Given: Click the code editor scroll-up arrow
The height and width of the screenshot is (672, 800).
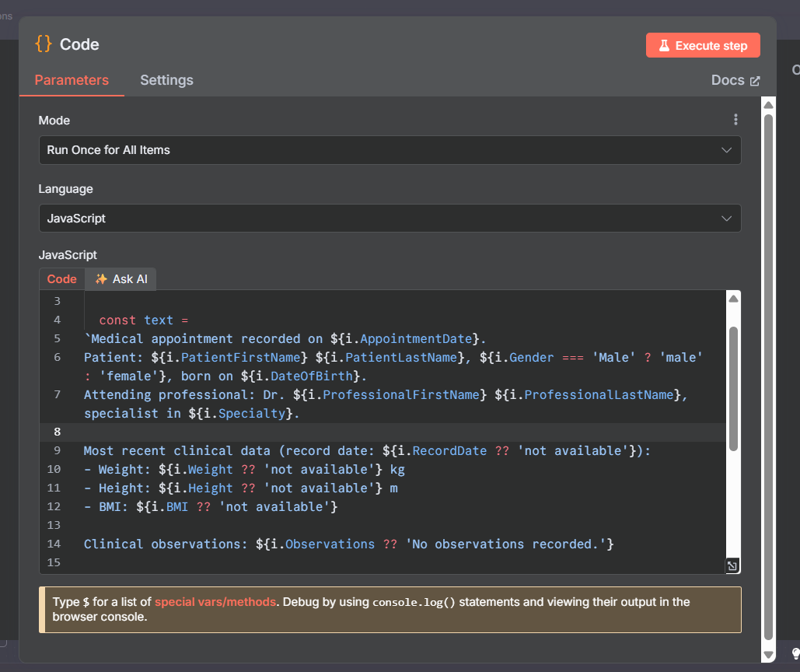Looking at the screenshot, I should pos(732,299).
